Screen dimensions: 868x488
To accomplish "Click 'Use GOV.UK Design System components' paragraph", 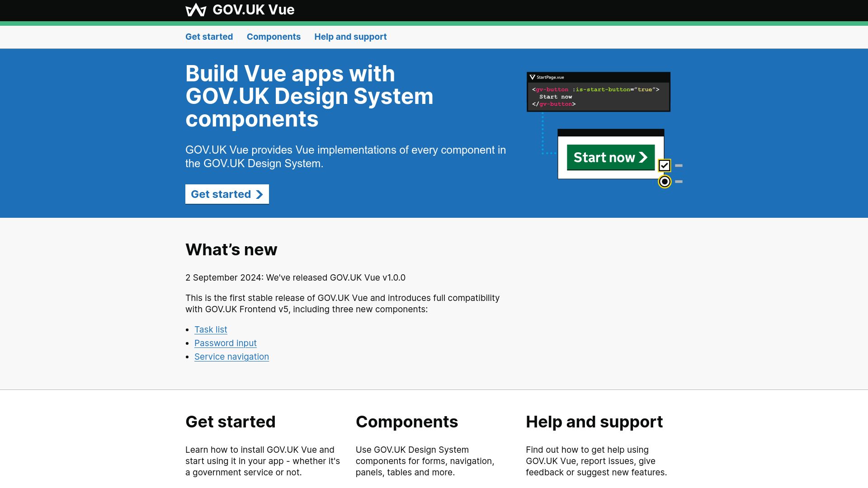I will pos(425,461).
